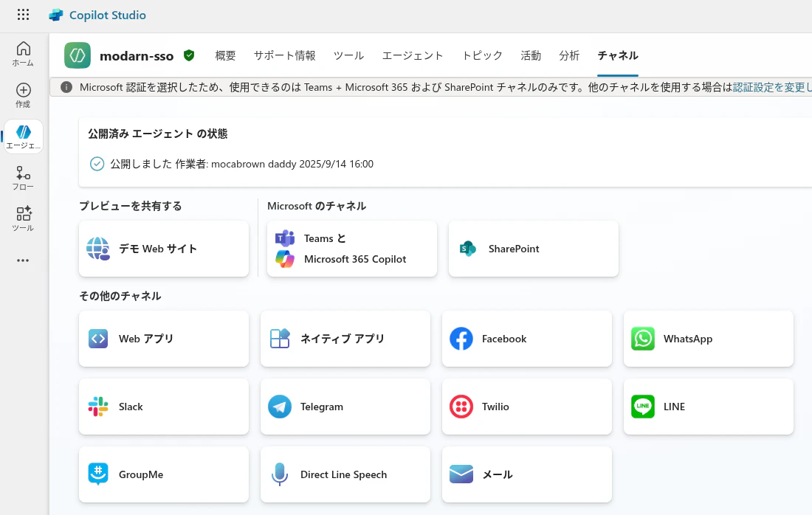Screen dimensions: 812x515
Task: Open the Twilio channel card label
Action: [495, 407]
